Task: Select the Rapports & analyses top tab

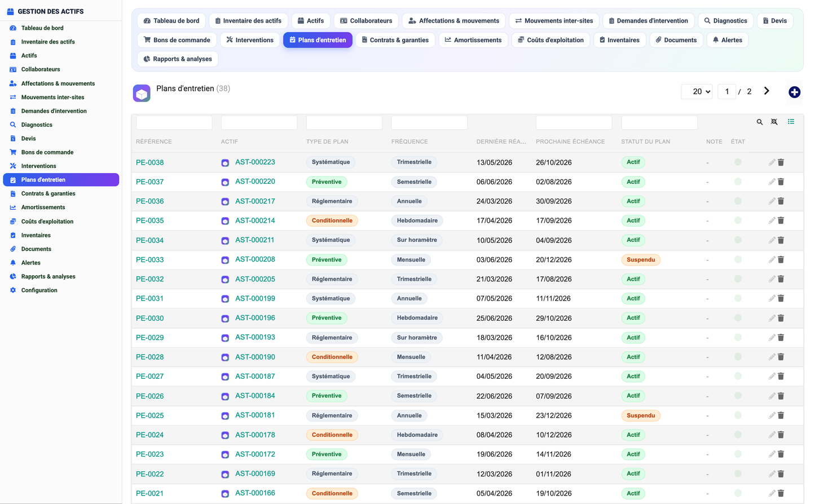Action: 178,59
